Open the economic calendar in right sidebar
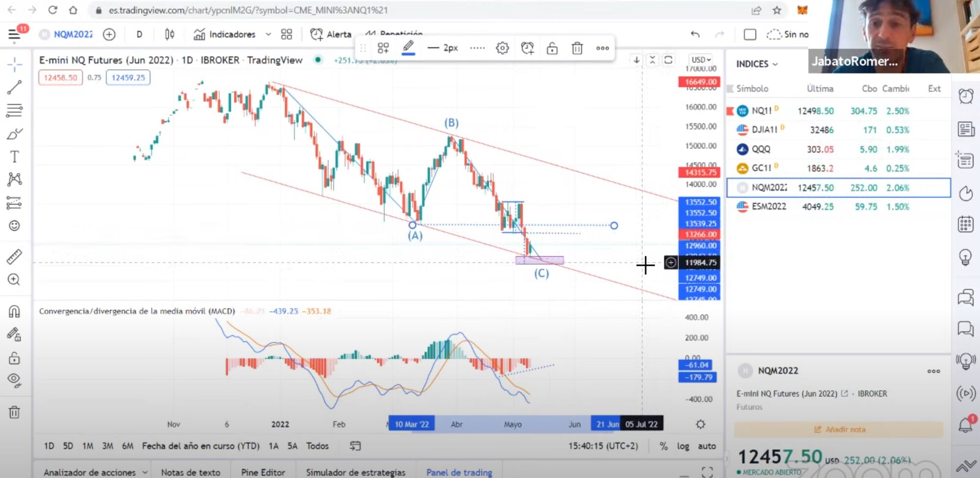The width and height of the screenshot is (980, 478). [x=966, y=224]
